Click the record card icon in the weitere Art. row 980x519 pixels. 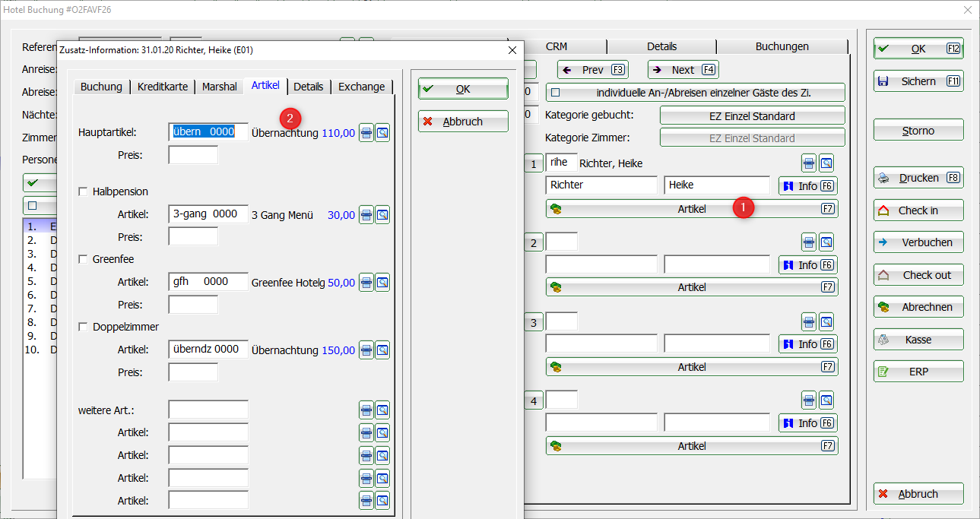[x=366, y=410]
